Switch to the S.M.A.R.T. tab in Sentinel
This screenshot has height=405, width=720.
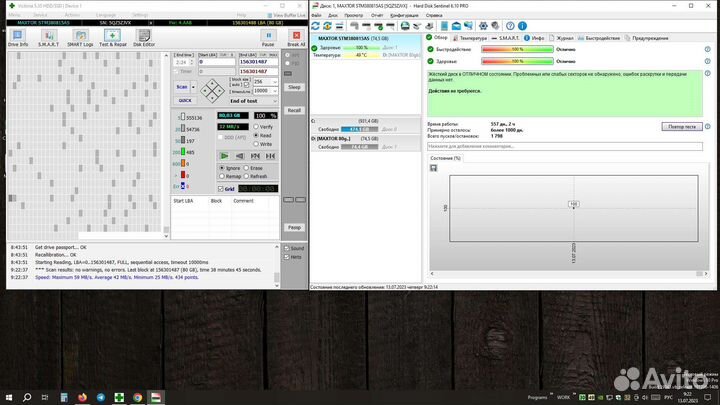point(505,38)
